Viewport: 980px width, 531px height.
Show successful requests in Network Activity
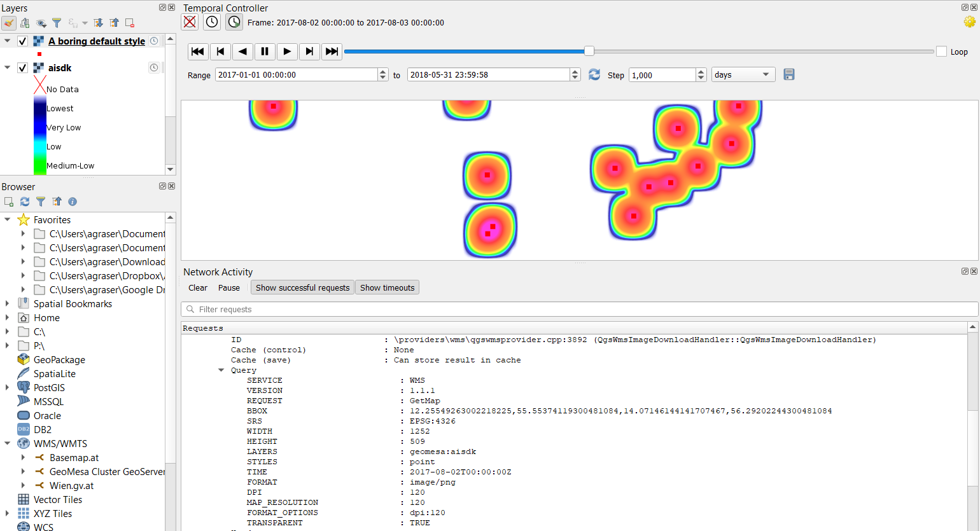pyautogui.click(x=302, y=287)
